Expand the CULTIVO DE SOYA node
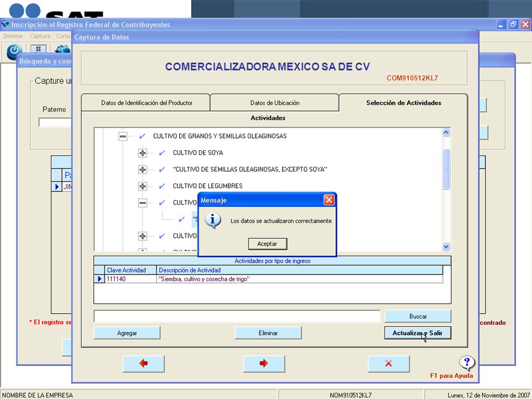 click(142, 153)
